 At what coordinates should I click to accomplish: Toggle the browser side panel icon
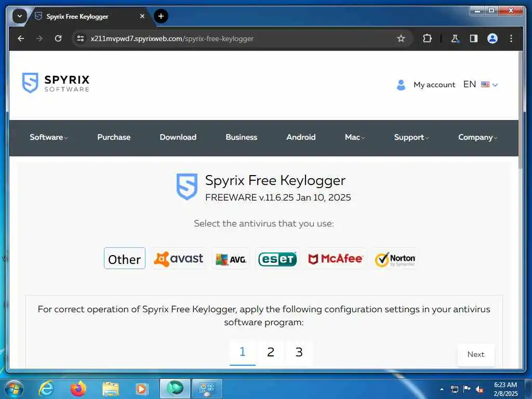pyautogui.click(x=474, y=38)
